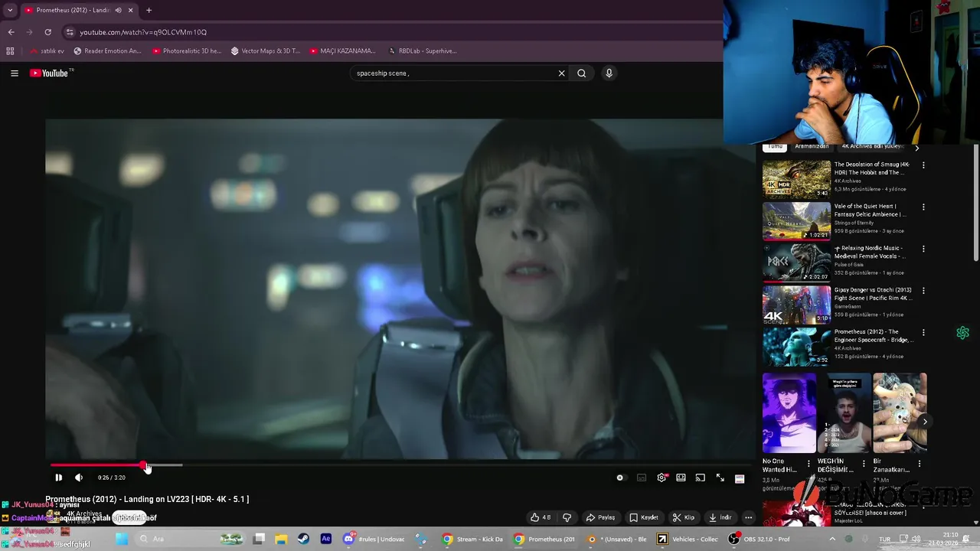Submit search with the magnifier icon
The height and width of the screenshot is (551, 980).
tap(582, 73)
